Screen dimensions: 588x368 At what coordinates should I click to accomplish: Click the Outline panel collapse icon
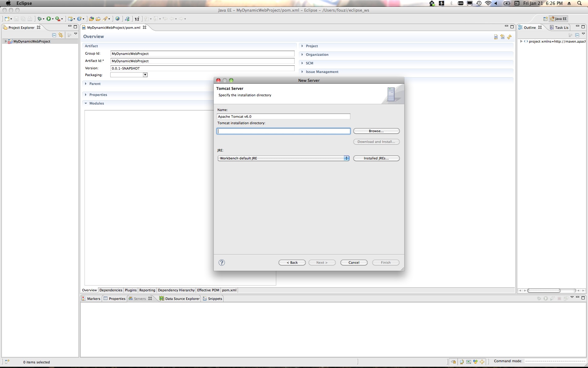pyautogui.click(x=577, y=35)
